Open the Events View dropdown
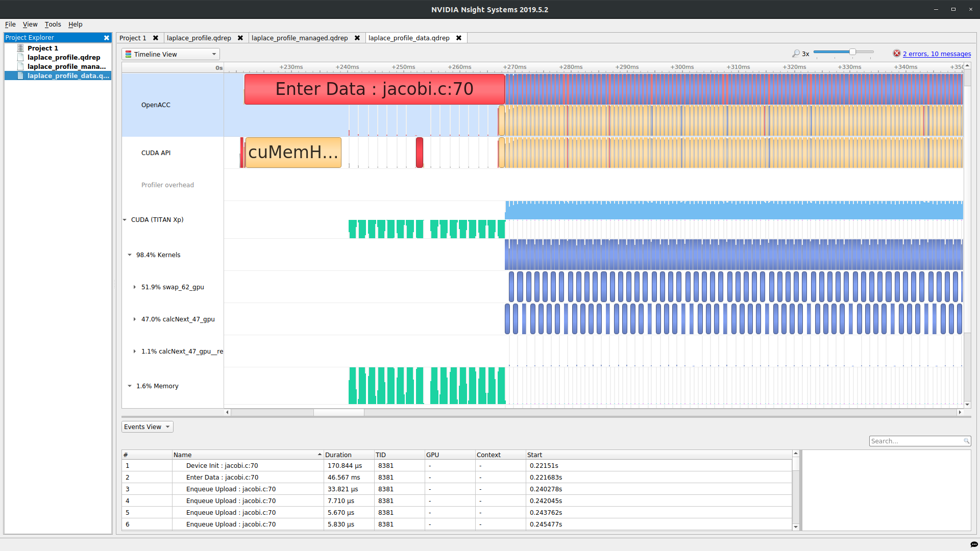980x551 pixels. (147, 427)
